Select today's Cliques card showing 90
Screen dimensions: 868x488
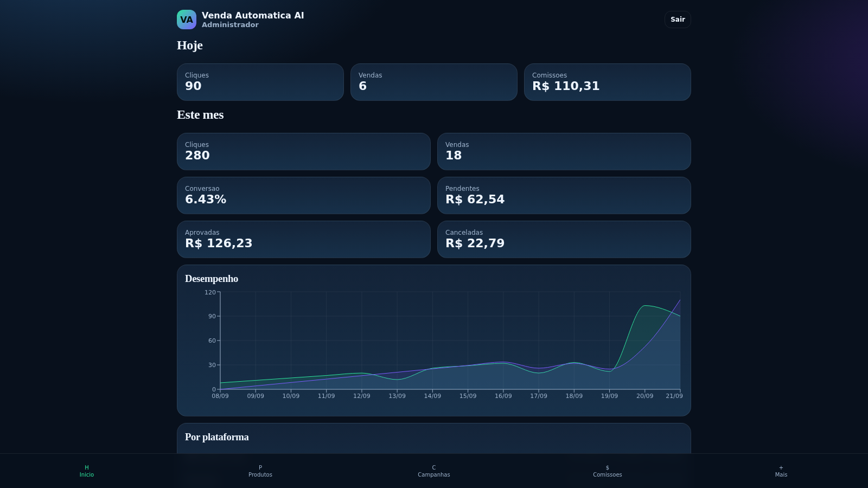[x=260, y=82]
